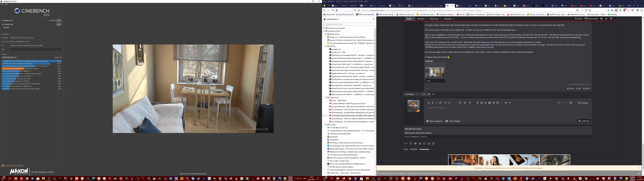Click the Info field in Cinebench

coord(35,49)
